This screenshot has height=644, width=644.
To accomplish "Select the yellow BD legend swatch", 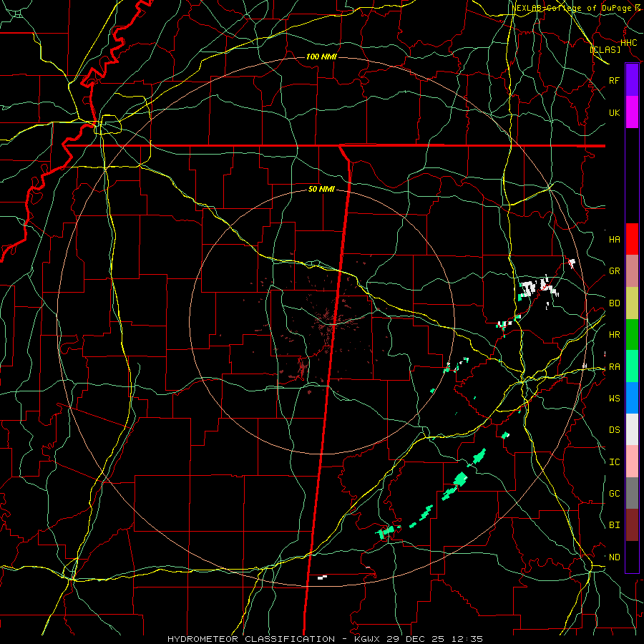I will click(x=632, y=303).
